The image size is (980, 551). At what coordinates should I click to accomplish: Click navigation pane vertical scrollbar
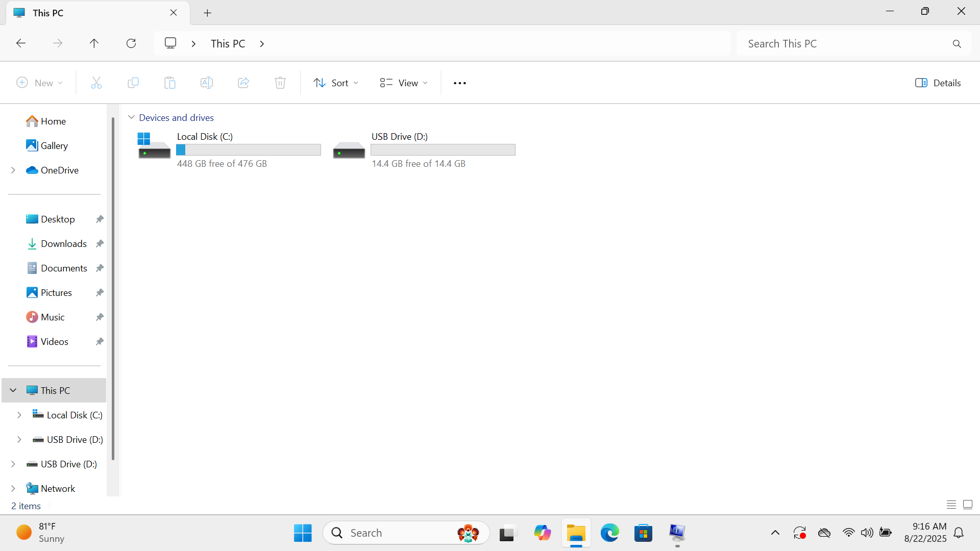(x=113, y=288)
